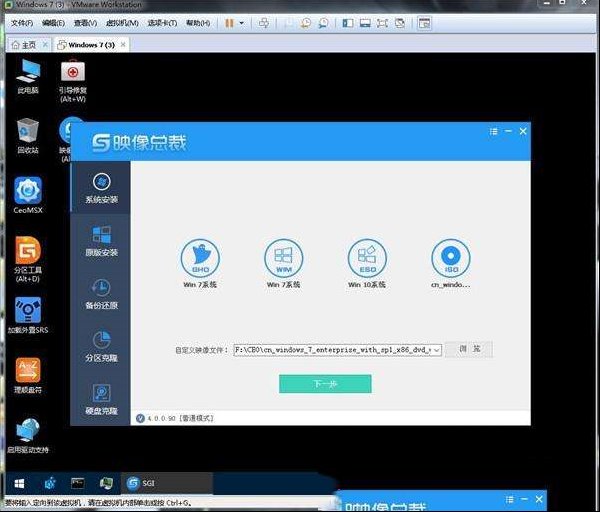Click the 浏览 browse button
600x512 pixels.
click(469, 349)
